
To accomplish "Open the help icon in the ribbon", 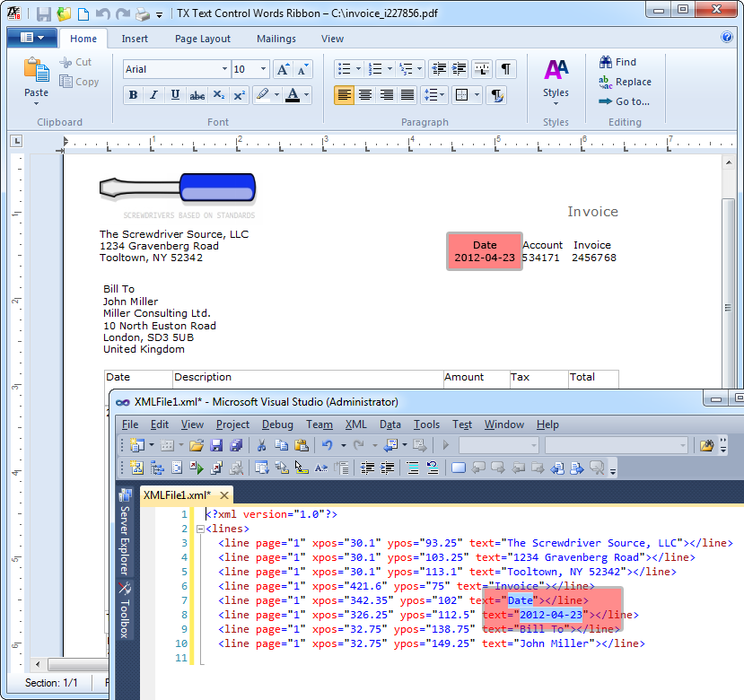I will (726, 37).
